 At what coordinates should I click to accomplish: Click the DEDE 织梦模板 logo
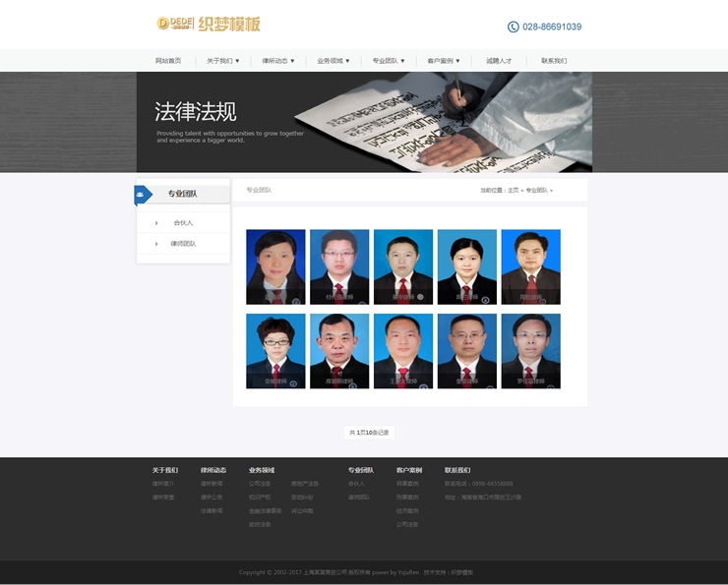click(x=209, y=24)
